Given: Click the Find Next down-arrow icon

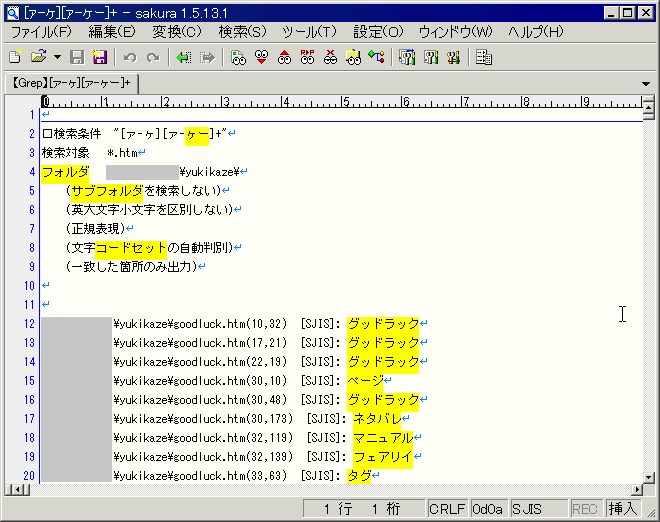Looking at the screenshot, I should pos(261,57).
